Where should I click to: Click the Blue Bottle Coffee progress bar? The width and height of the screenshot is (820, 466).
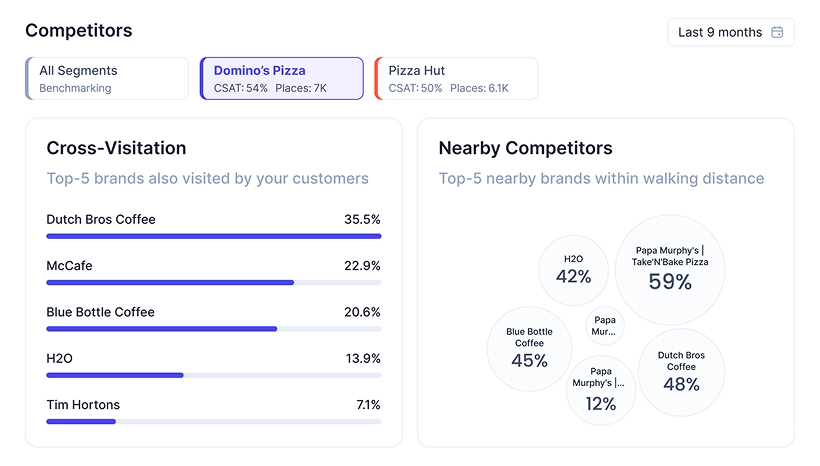click(x=213, y=329)
